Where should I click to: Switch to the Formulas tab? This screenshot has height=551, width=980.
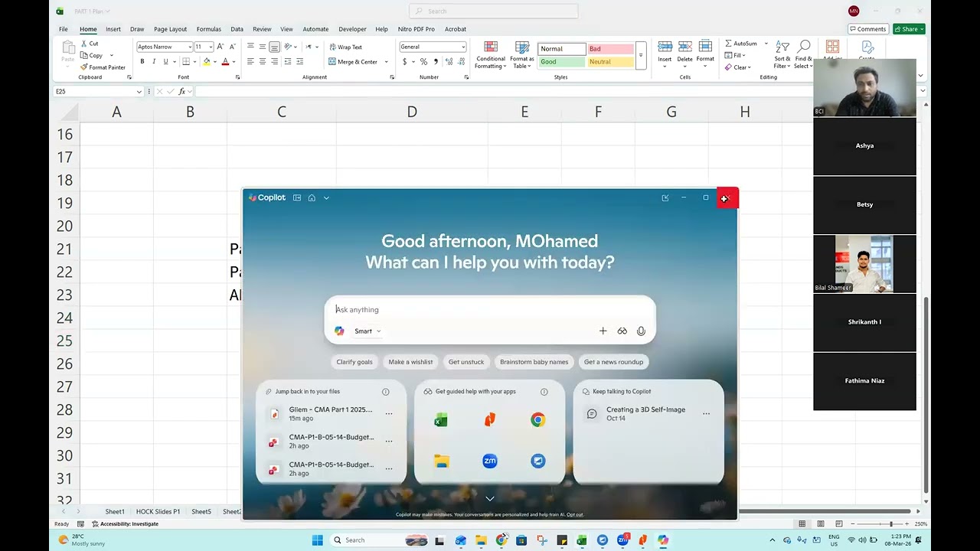pyautogui.click(x=209, y=29)
